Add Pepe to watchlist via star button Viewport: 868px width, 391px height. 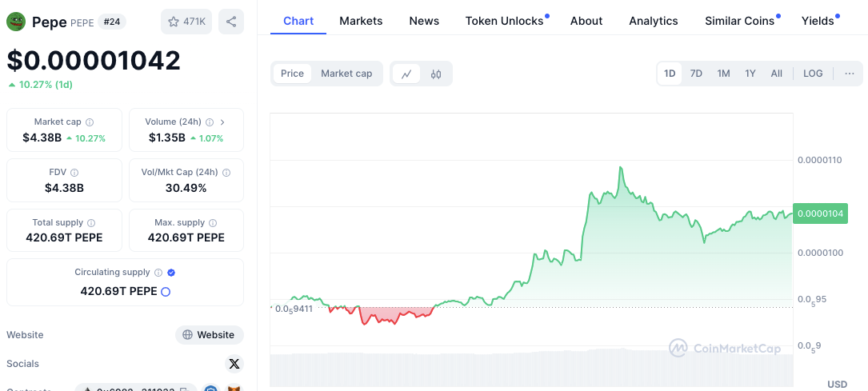[186, 22]
